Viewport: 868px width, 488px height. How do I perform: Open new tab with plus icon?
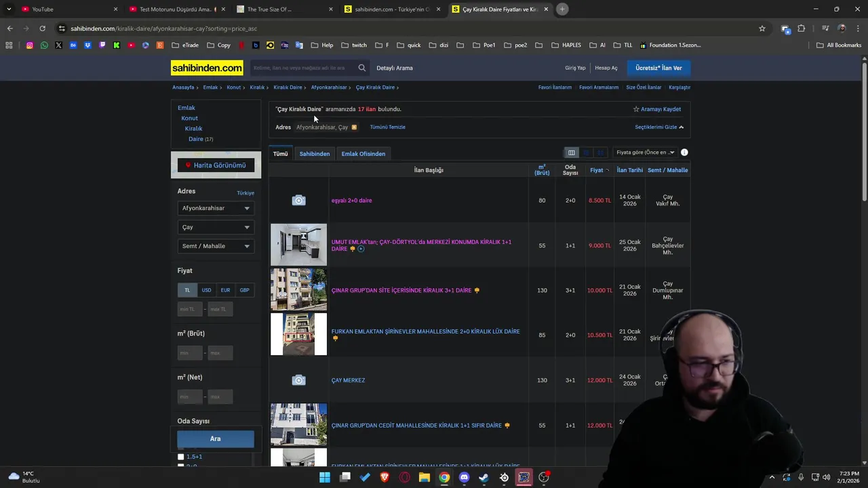(562, 9)
